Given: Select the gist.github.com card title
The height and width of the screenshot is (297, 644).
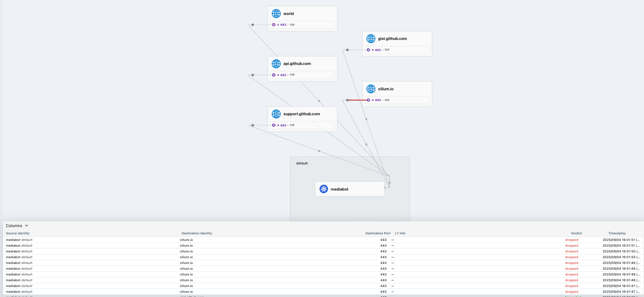Looking at the screenshot, I should 393,39.
